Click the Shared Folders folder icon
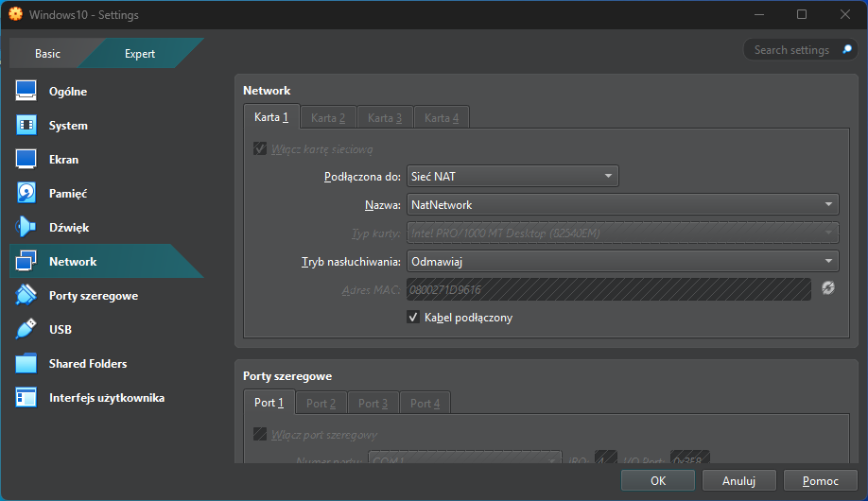868x501 pixels. tap(26, 363)
